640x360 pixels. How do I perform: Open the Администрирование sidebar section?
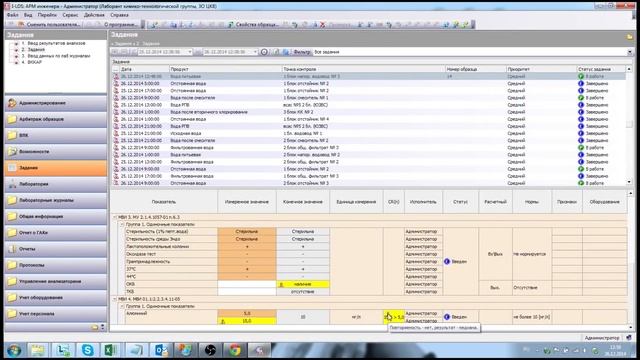click(x=56, y=103)
